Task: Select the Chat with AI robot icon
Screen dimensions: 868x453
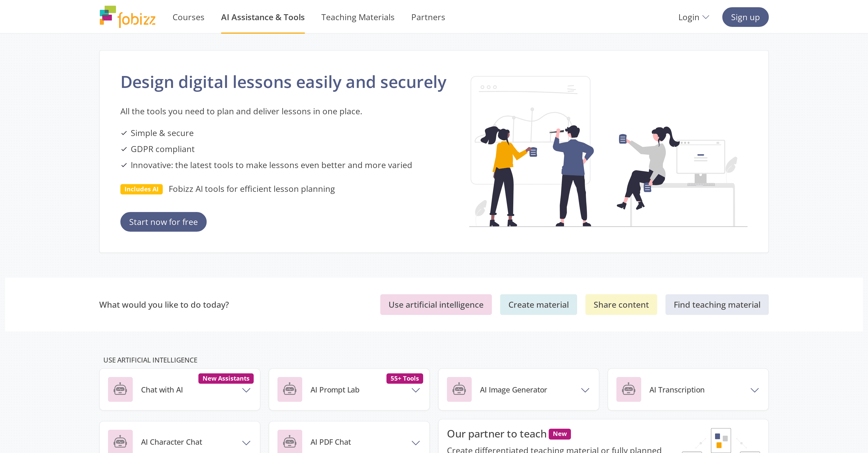Action: [120, 389]
